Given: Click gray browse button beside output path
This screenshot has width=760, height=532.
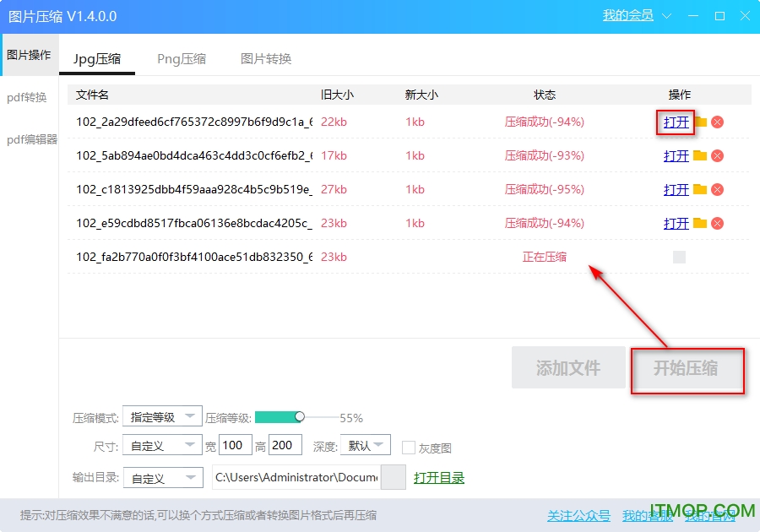Looking at the screenshot, I should click(x=394, y=477).
